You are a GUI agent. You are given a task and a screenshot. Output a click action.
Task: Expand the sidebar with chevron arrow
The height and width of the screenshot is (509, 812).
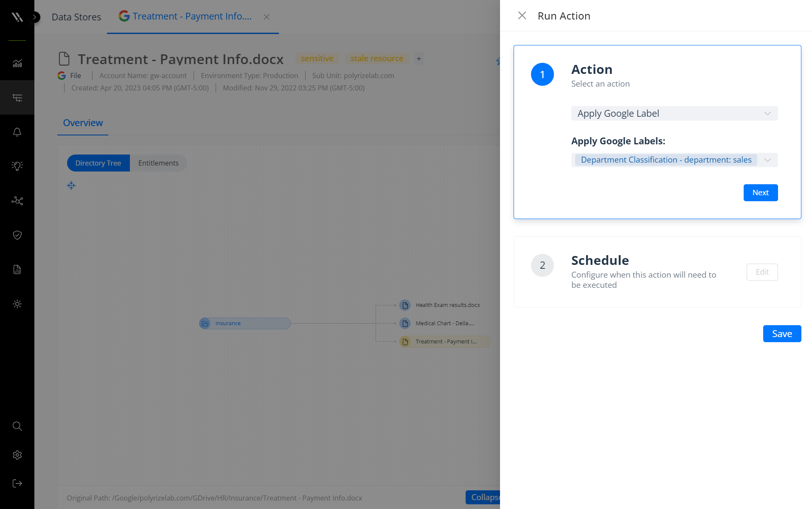(36, 17)
